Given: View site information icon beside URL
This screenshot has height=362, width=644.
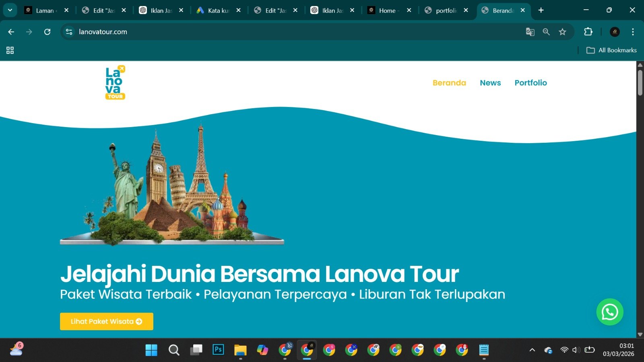Looking at the screenshot, I should [x=69, y=32].
